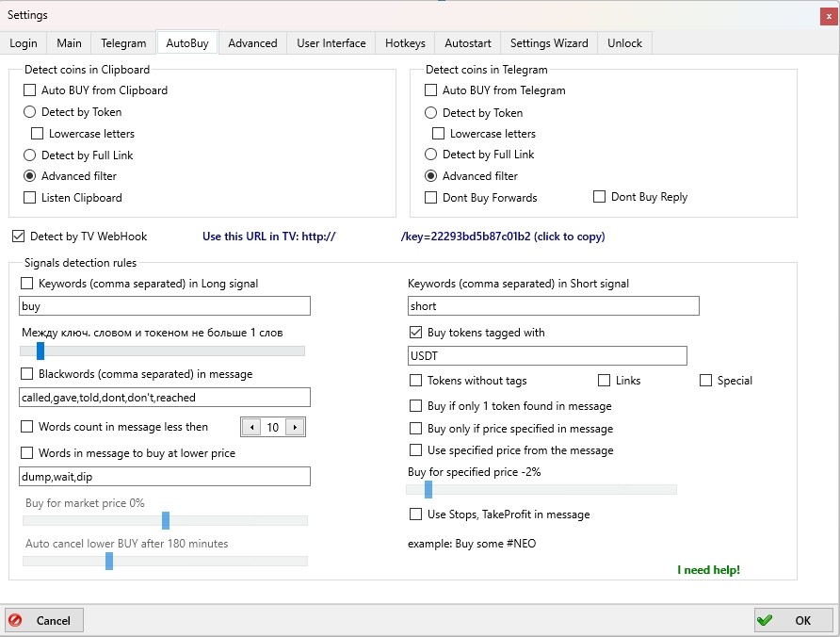
Task: Uncheck Buy tokens tagged with
Action: pyautogui.click(x=415, y=331)
